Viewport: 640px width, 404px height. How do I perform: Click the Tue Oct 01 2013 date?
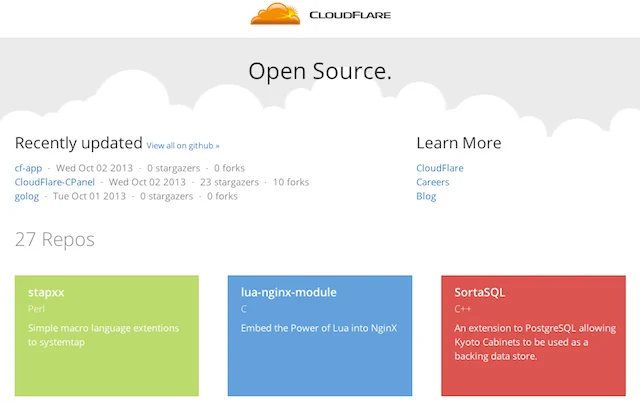[x=89, y=196]
